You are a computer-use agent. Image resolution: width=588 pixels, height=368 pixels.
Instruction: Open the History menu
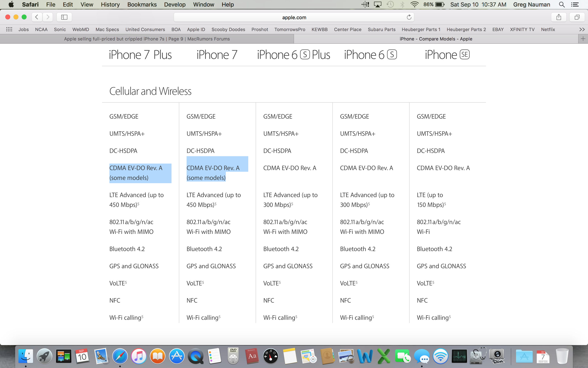point(110,4)
